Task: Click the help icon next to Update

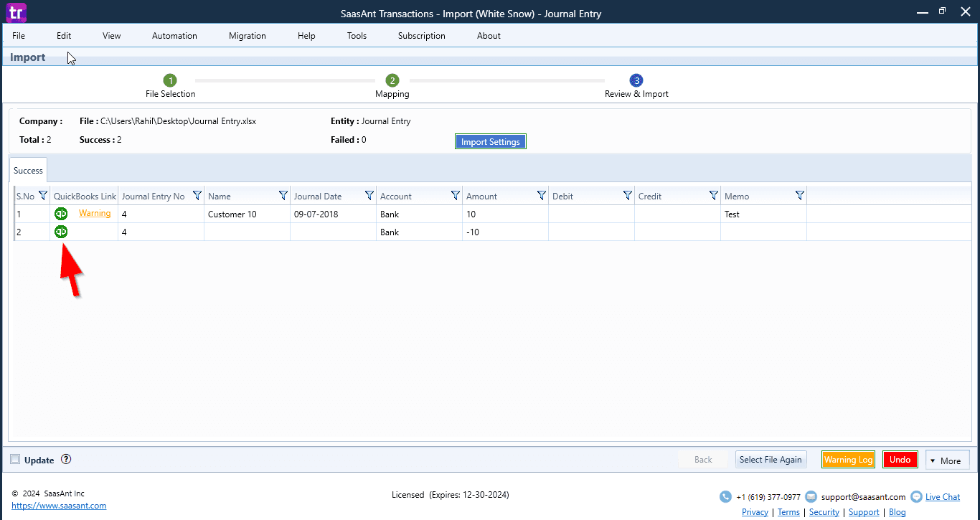Action: tap(66, 460)
